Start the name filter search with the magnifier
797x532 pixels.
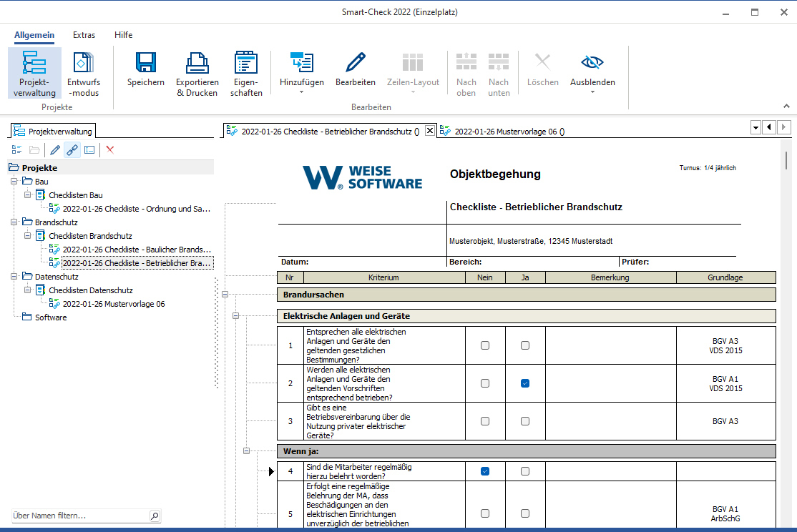(155, 516)
